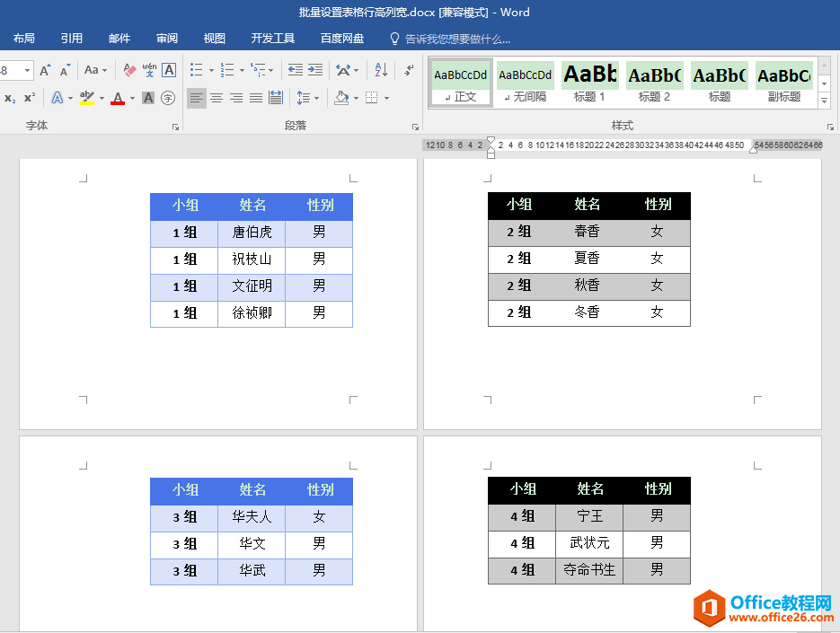Viewport: 840px width, 633px height.
Task: Apply bullet list formatting
Action: pyautogui.click(x=197, y=70)
